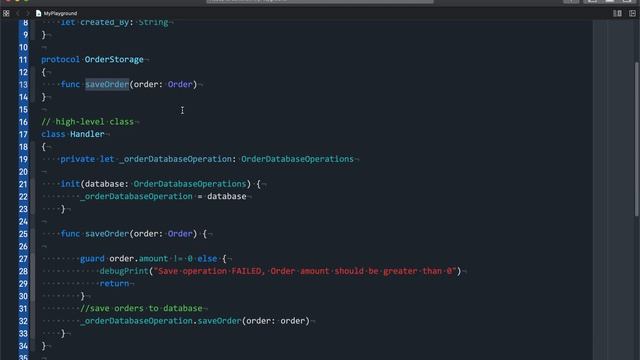Click the 'debugPrint' call
The width and height of the screenshot is (640, 360).
[124, 271]
